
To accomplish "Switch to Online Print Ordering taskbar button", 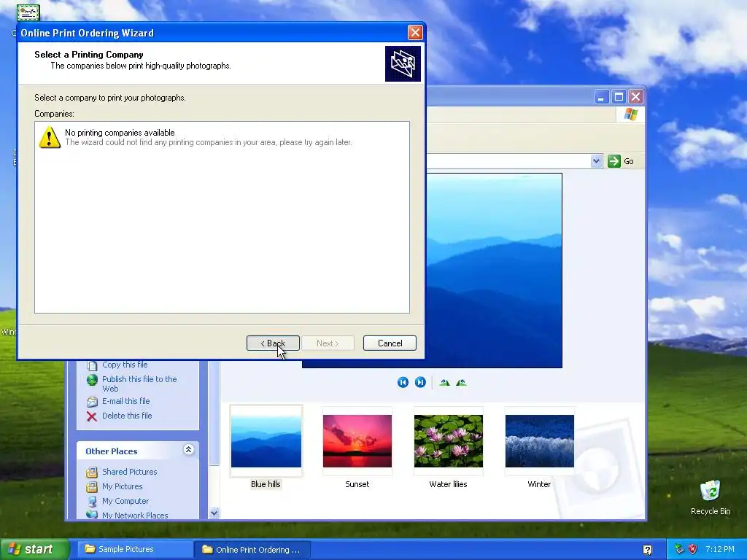I will tap(252, 550).
